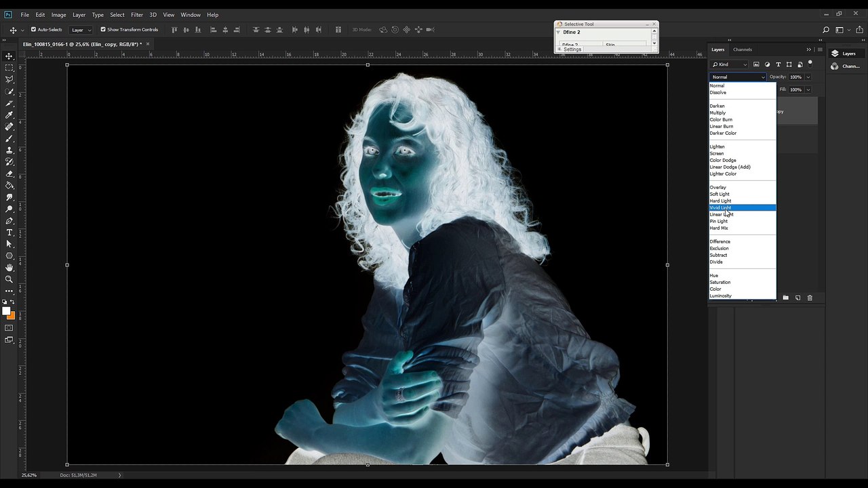The height and width of the screenshot is (488, 868).
Task: Select the Healing Brush tool
Action: click(x=9, y=127)
